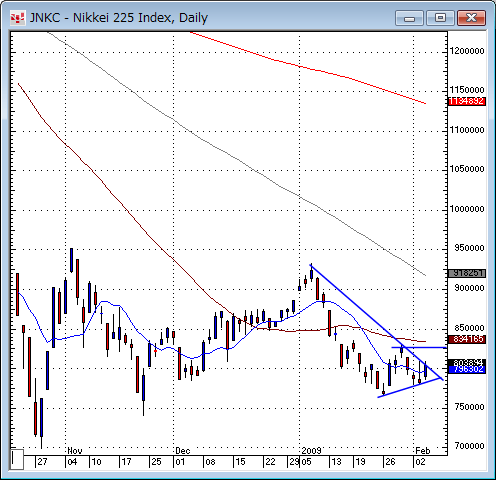Click the date label 27 on time axis
This screenshot has height=480, width=496.
42,462
